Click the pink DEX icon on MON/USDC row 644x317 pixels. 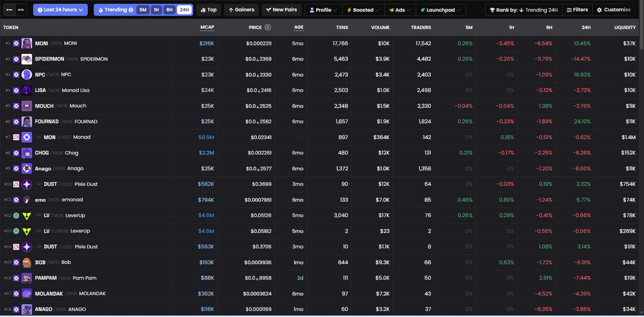tap(16, 137)
